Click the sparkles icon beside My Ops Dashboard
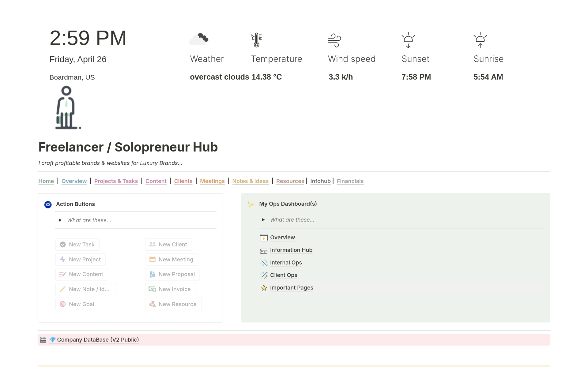The width and height of the screenshot is (588, 367). pyautogui.click(x=251, y=204)
